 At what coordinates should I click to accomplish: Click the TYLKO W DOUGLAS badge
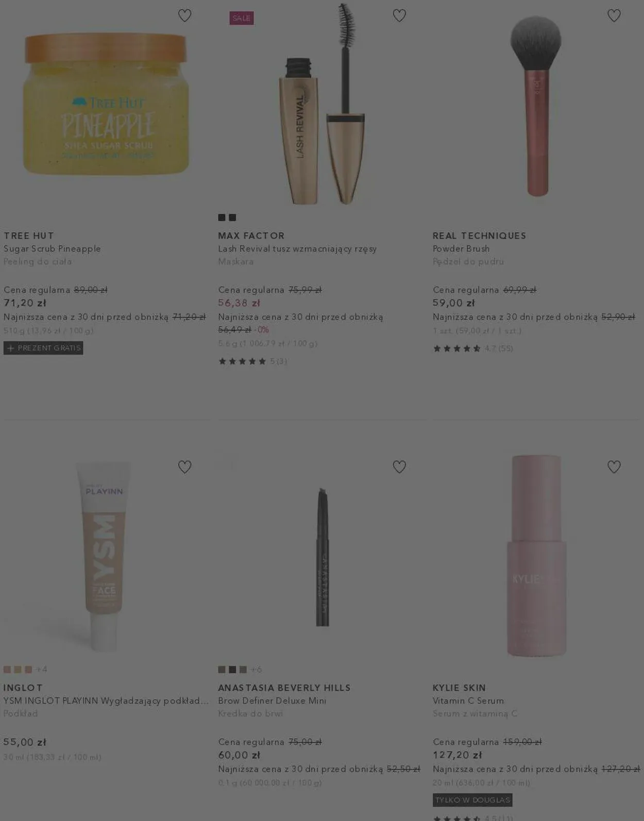tap(472, 800)
